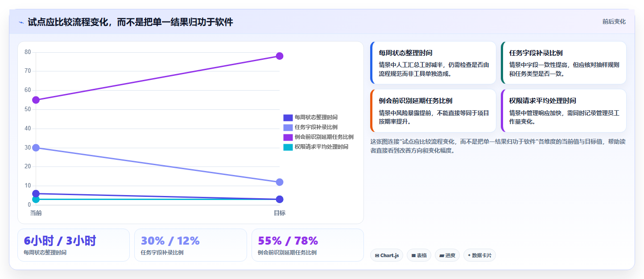Toggle the 任务字段补录比例 legend color box

coord(288,127)
